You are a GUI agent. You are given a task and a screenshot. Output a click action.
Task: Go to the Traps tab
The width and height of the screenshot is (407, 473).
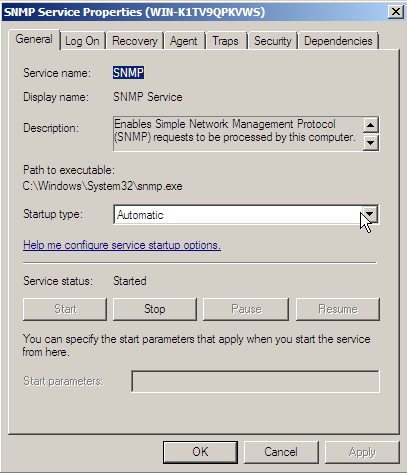coord(226,41)
